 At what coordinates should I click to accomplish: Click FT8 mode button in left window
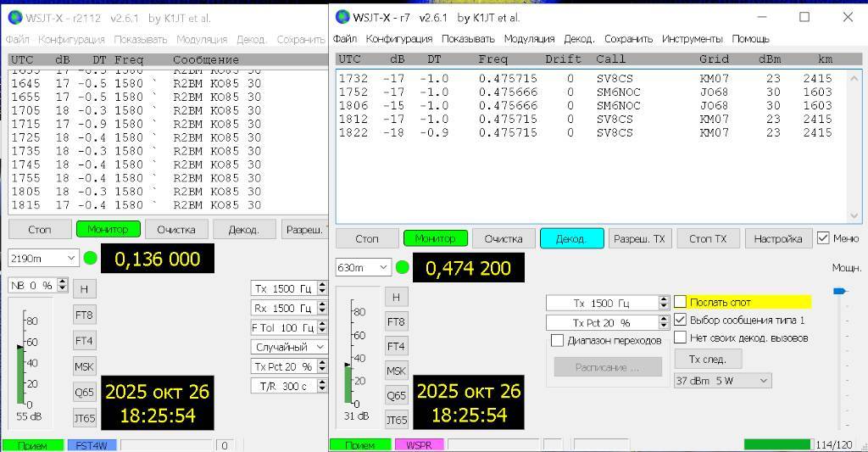[x=84, y=315]
